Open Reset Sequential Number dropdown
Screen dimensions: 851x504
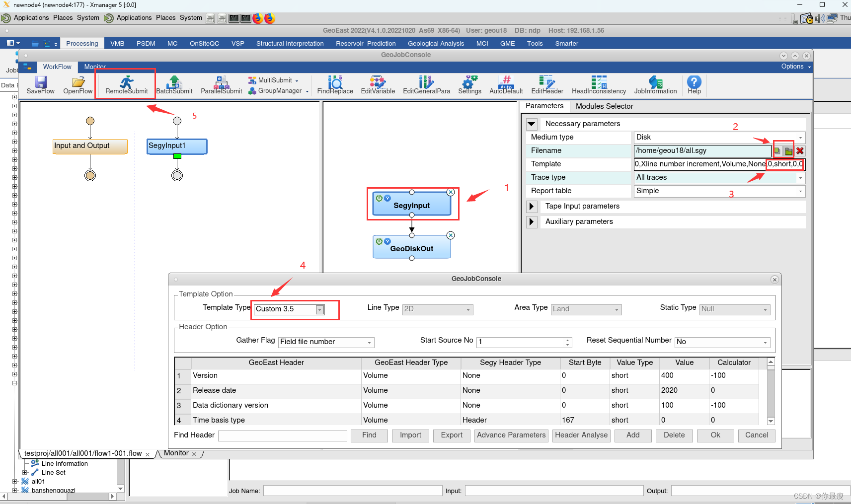point(765,342)
